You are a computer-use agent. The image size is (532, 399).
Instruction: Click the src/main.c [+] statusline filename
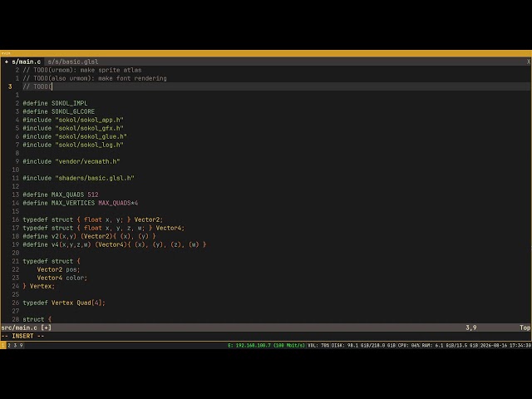tap(26, 328)
